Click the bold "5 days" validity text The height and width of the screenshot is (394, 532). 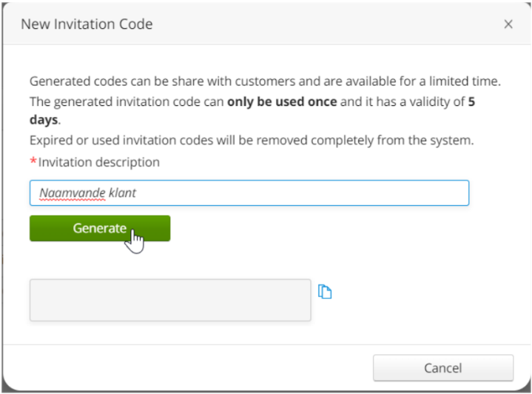(x=44, y=119)
